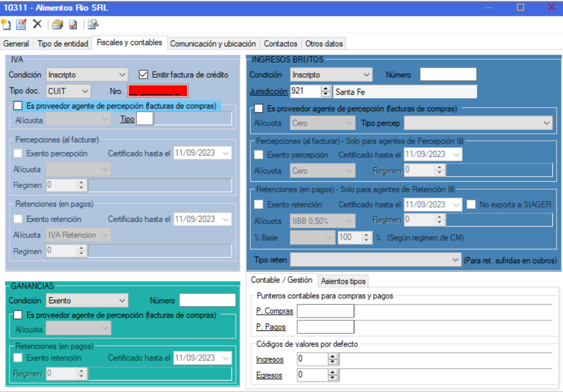Enable IVA proveedor agente de percepción checkbox

pos(18,106)
